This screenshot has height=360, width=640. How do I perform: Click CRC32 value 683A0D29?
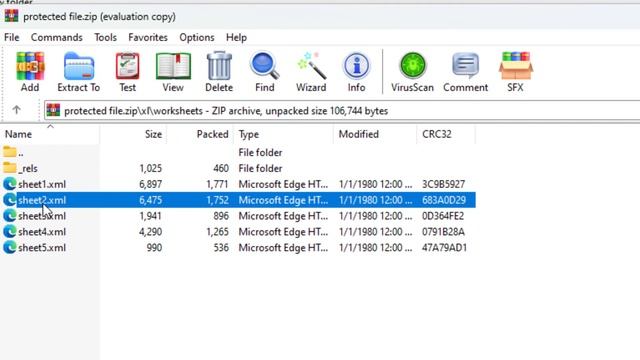pyautogui.click(x=444, y=200)
